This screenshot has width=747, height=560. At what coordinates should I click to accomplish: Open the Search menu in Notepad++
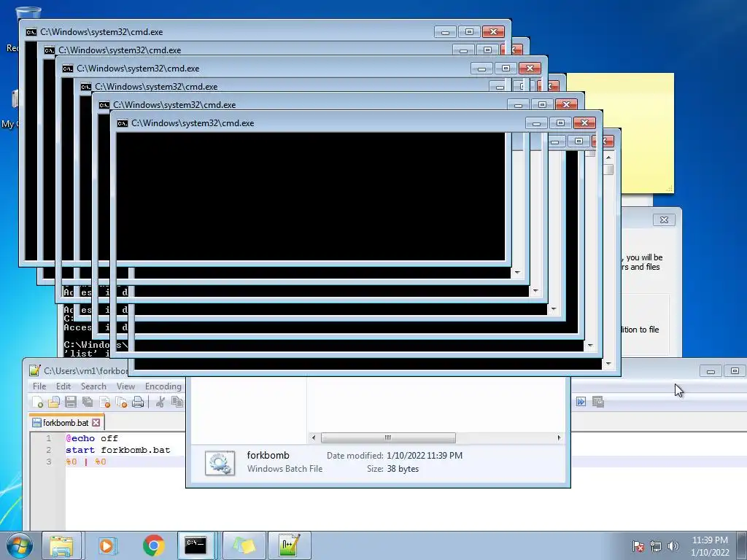click(93, 386)
